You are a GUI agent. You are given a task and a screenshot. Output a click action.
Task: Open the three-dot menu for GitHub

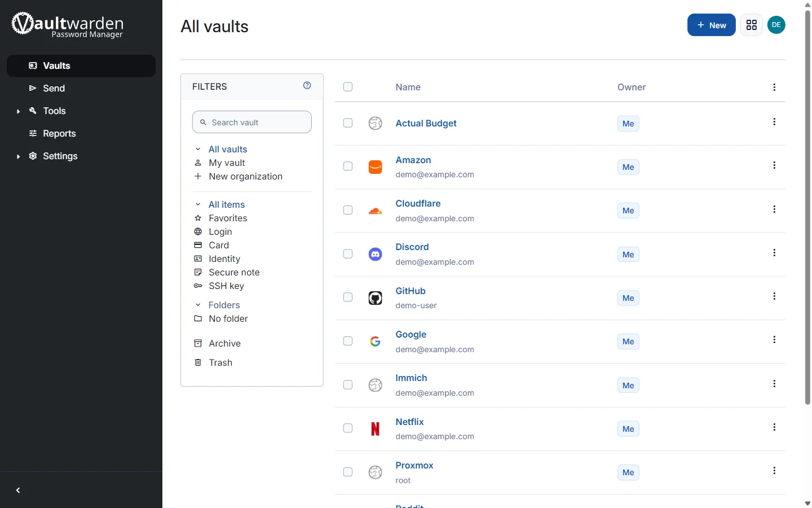click(x=774, y=296)
